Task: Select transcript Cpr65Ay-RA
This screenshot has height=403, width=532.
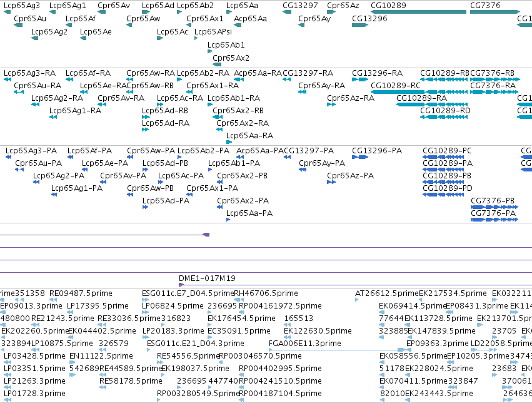Action: click(x=322, y=86)
